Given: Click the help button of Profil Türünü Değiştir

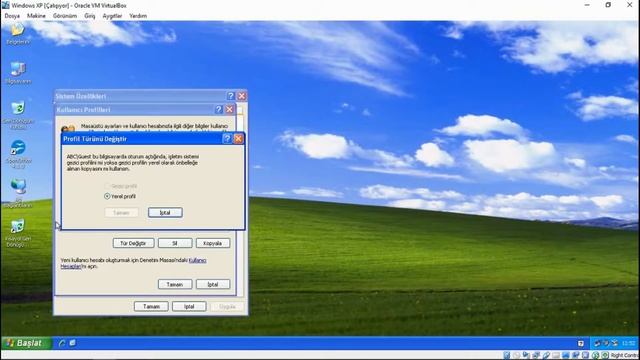Looking at the screenshot, I should click(227, 139).
